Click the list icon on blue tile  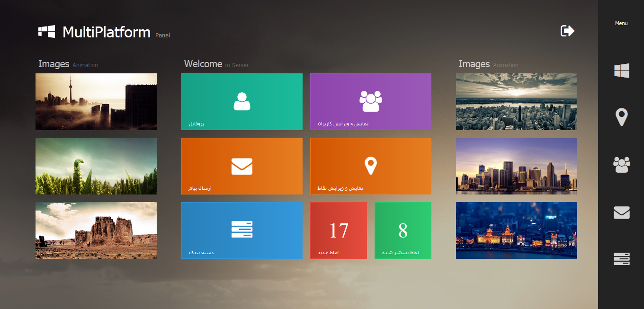pyautogui.click(x=242, y=229)
